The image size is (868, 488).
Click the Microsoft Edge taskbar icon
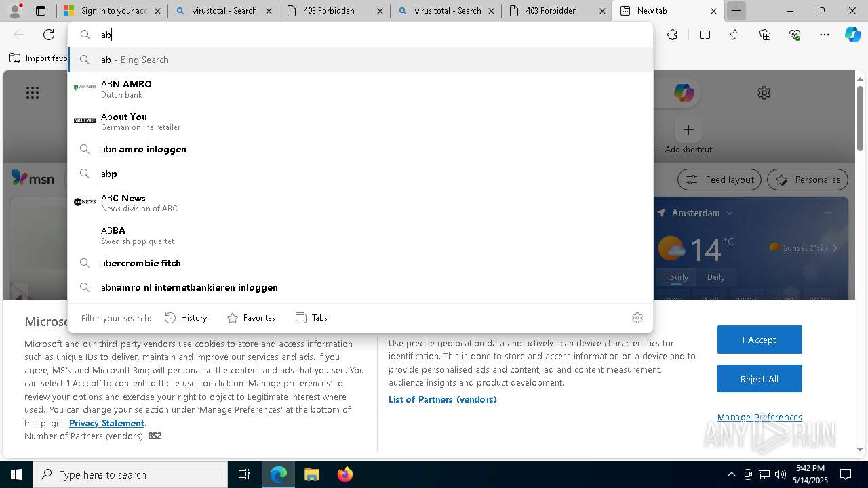(279, 474)
